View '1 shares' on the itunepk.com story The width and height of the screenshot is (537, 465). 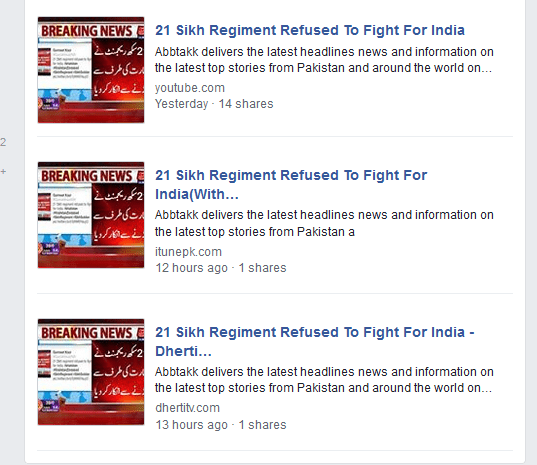pos(262,268)
